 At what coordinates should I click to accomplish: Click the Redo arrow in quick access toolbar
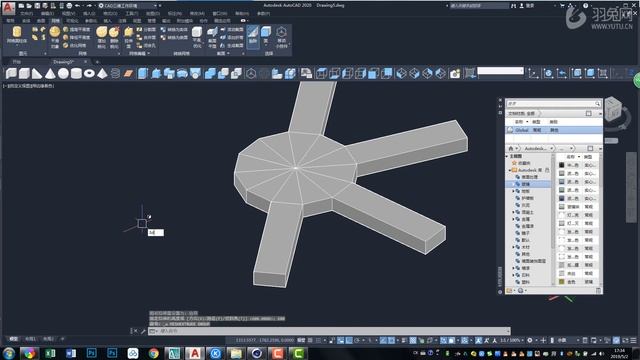[89, 6]
